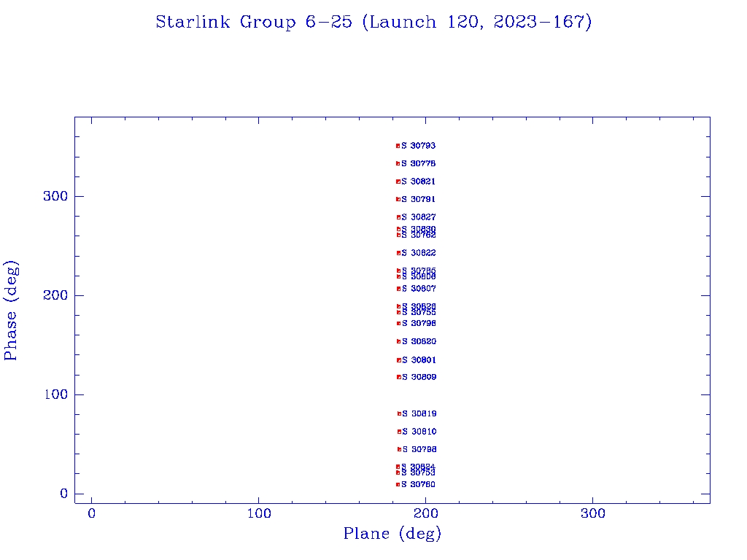The image size is (747, 560).
Task: Click the red data marker beside S 30793
Action: click(398, 146)
